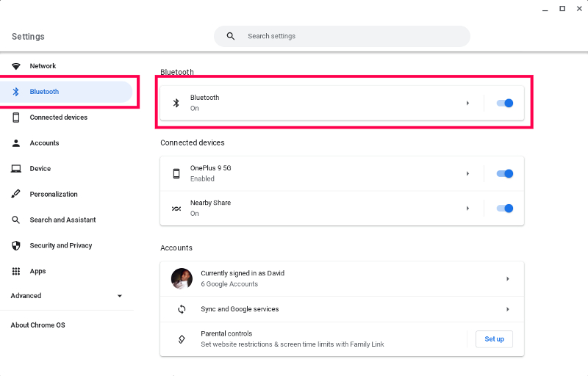Open Nearby Share subpage arrow
588x376 pixels.
click(467, 209)
